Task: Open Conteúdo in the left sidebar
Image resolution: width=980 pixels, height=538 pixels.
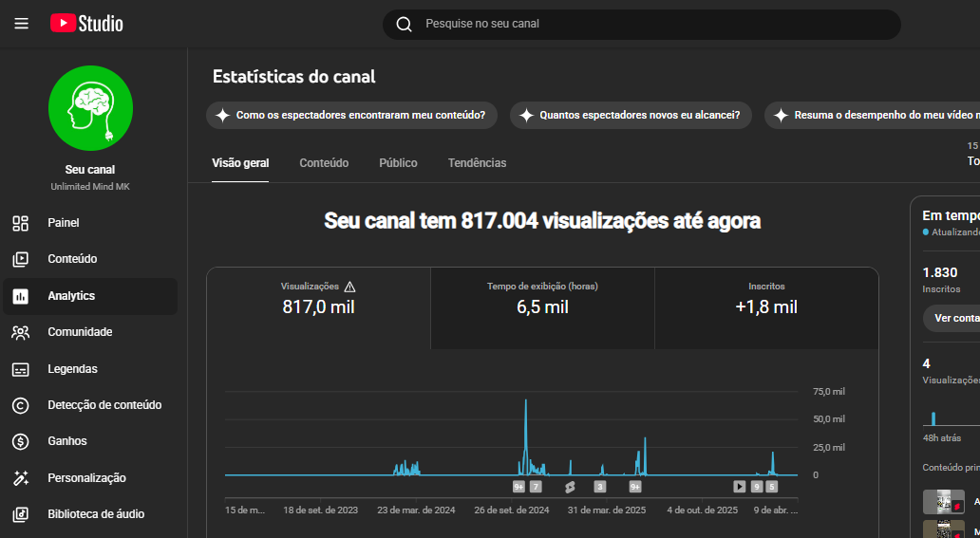Action: point(90,259)
